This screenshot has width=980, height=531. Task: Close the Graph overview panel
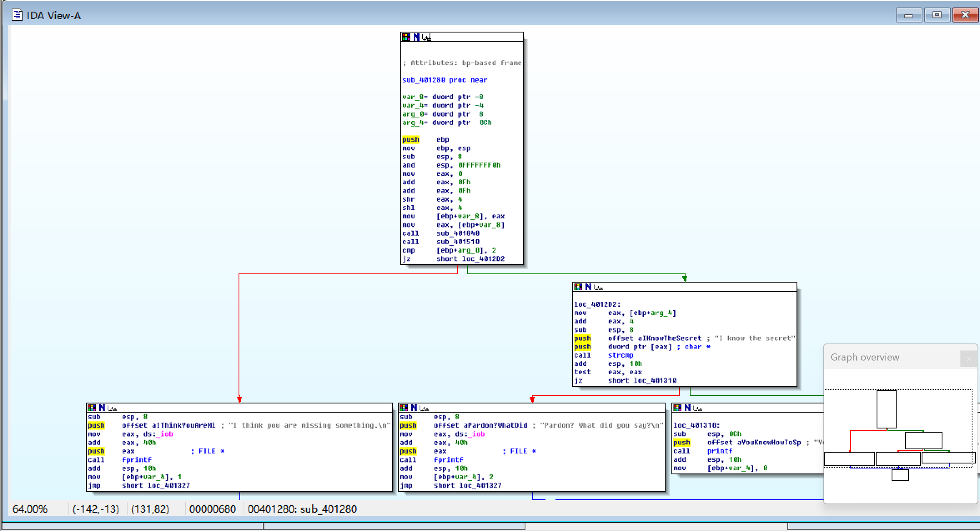pos(968,359)
